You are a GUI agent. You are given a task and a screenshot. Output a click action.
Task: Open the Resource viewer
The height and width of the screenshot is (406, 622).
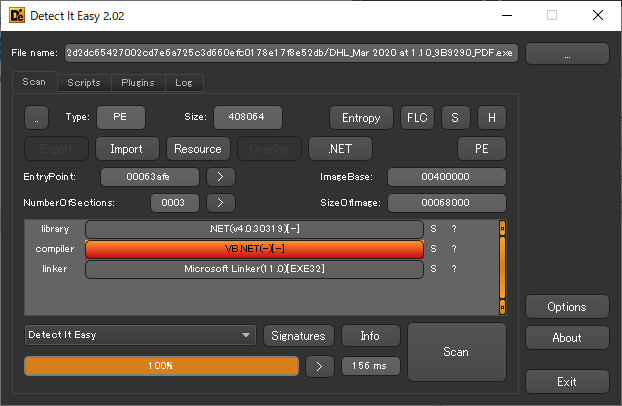click(x=198, y=149)
